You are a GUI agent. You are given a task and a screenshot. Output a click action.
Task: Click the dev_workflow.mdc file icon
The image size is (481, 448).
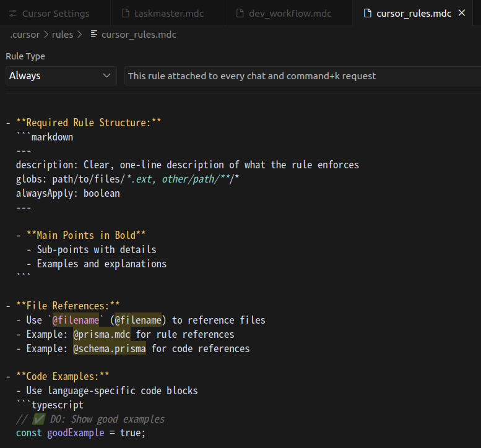click(240, 13)
